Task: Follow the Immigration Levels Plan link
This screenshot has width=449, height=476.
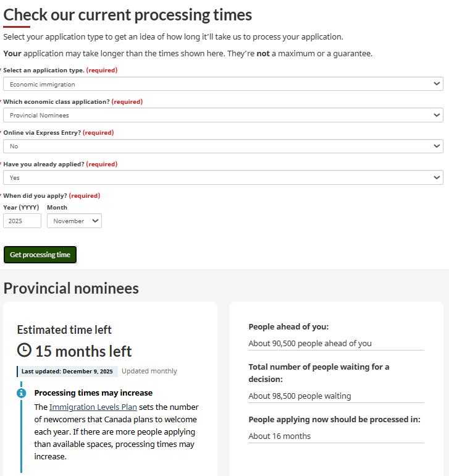Action: [93, 407]
